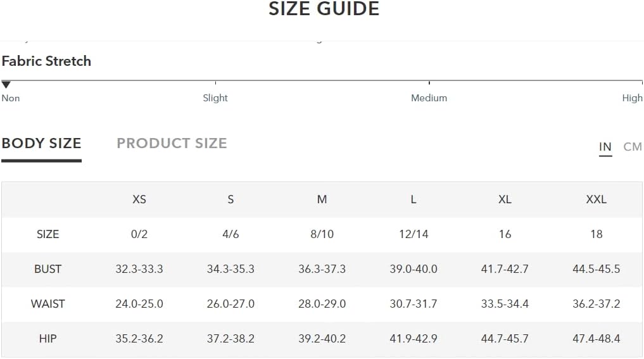The width and height of the screenshot is (644, 359).
Task: Switch to the PRODUCT SIZE tab
Action: 172,143
